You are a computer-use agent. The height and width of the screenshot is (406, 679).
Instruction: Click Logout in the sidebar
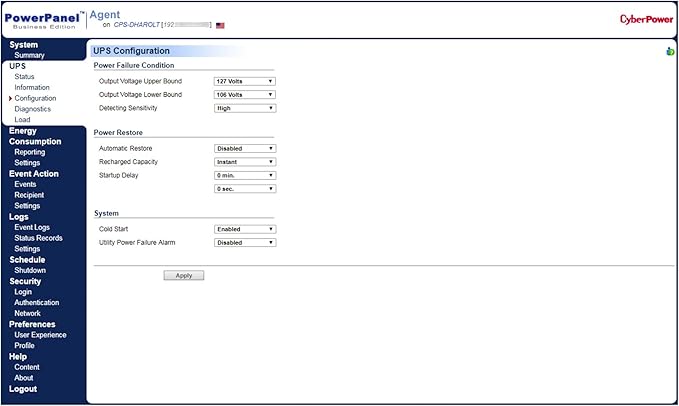pos(23,389)
